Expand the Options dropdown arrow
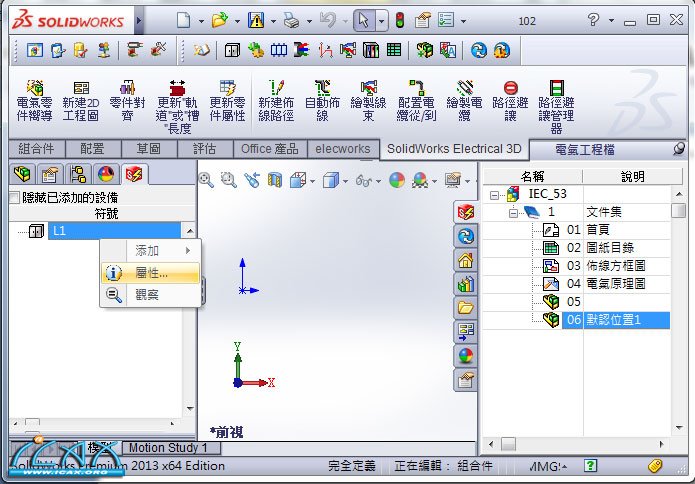 463,21
